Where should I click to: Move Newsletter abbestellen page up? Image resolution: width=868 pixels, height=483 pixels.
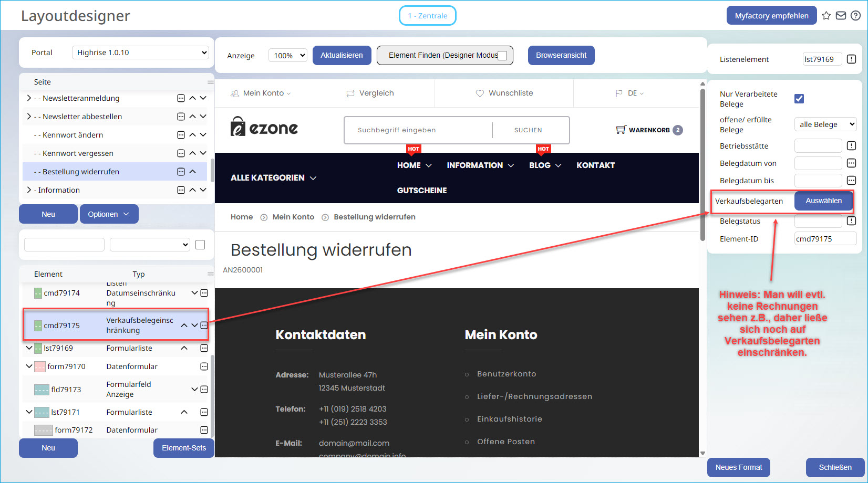pos(192,117)
